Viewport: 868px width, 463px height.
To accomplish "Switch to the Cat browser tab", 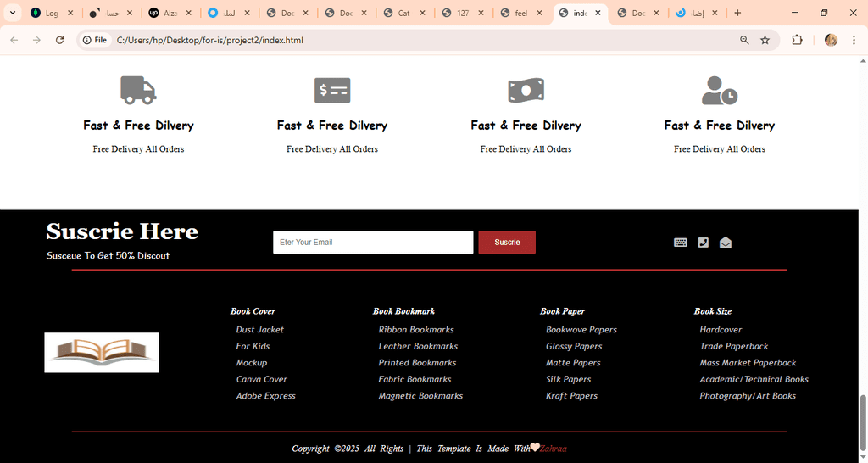I will [404, 13].
